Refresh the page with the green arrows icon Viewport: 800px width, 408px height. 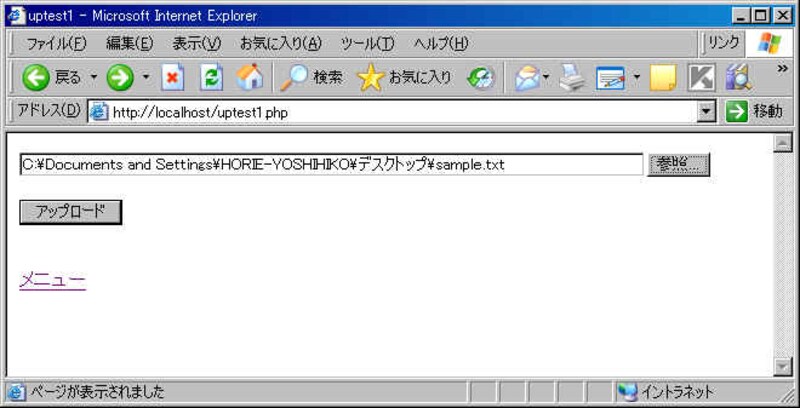pos(211,78)
